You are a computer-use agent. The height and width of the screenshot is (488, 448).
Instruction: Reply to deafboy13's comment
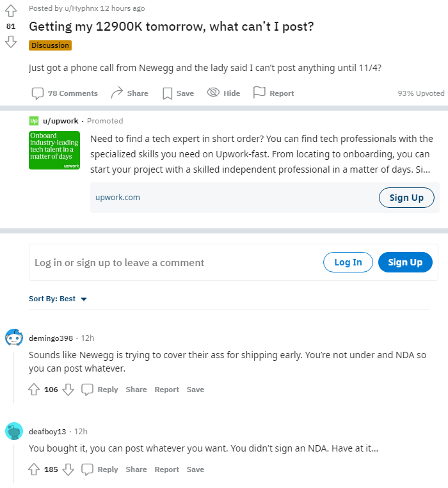(x=100, y=469)
